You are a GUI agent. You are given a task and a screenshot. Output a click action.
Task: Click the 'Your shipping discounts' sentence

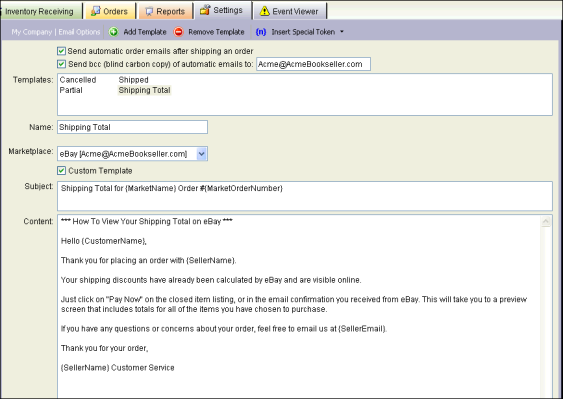point(211,280)
